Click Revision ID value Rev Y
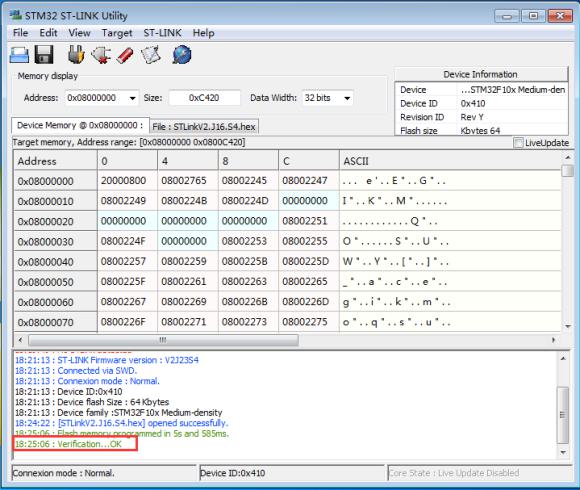Image resolution: width=580 pixels, height=490 pixels. tap(472, 117)
